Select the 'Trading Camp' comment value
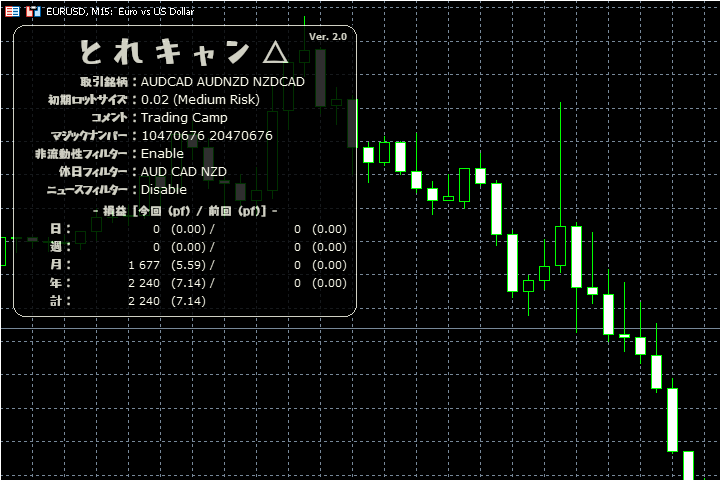720x480 pixels. [x=184, y=118]
